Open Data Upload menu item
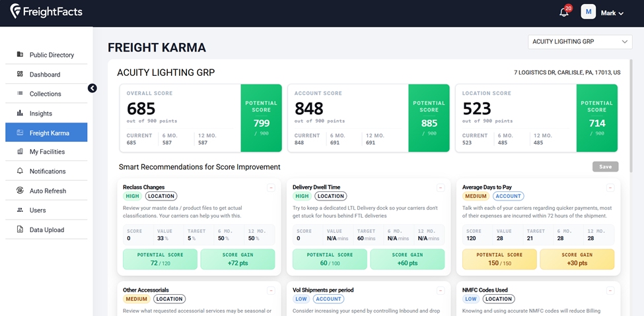 (46, 230)
